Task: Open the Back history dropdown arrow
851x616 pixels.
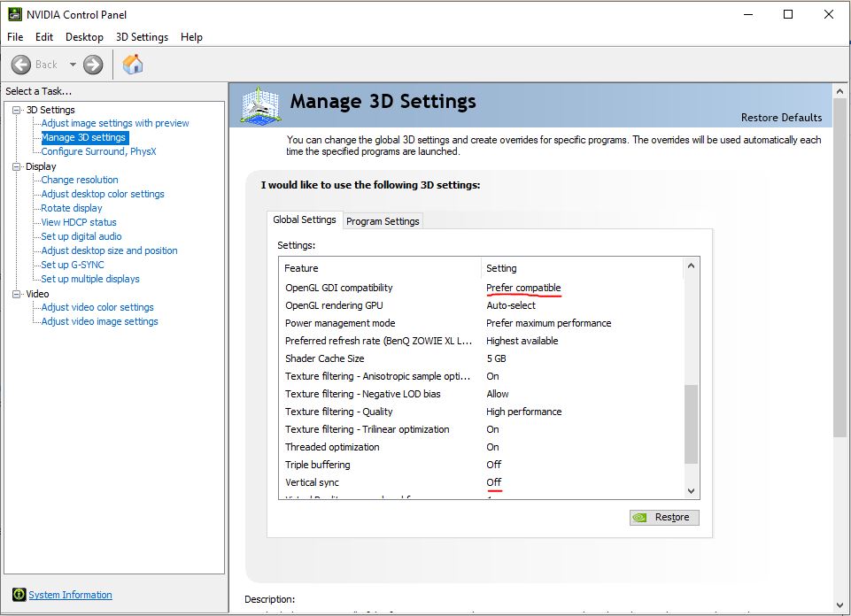Action: click(x=73, y=65)
